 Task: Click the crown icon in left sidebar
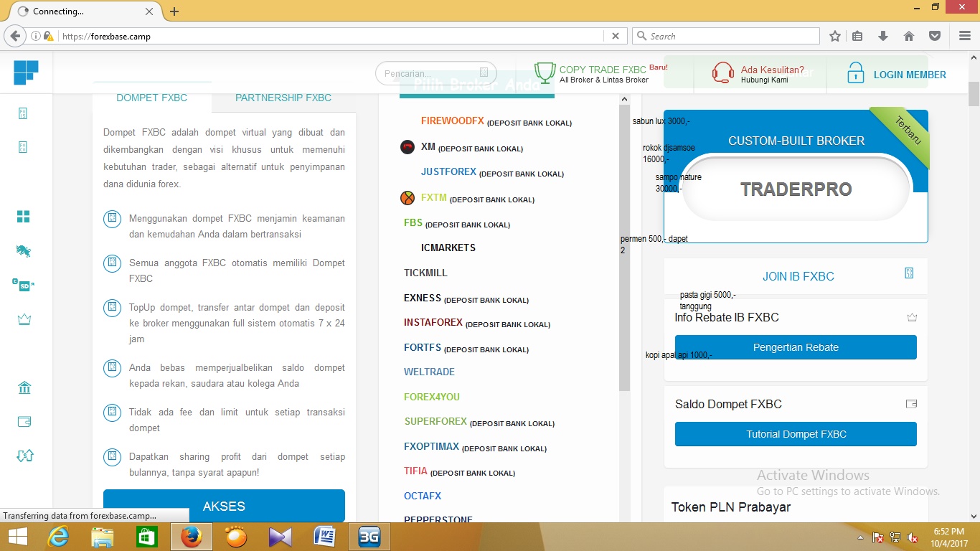tap(24, 320)
